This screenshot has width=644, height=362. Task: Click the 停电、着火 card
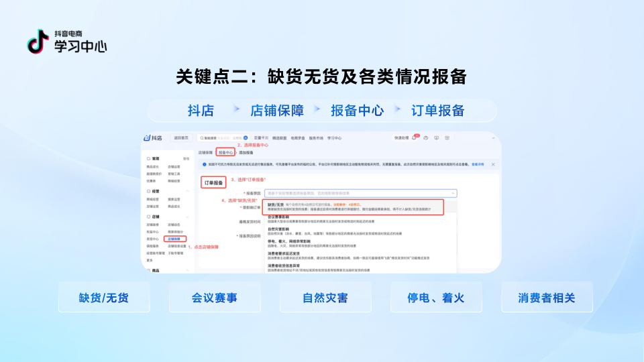click(x=436, y=297)
